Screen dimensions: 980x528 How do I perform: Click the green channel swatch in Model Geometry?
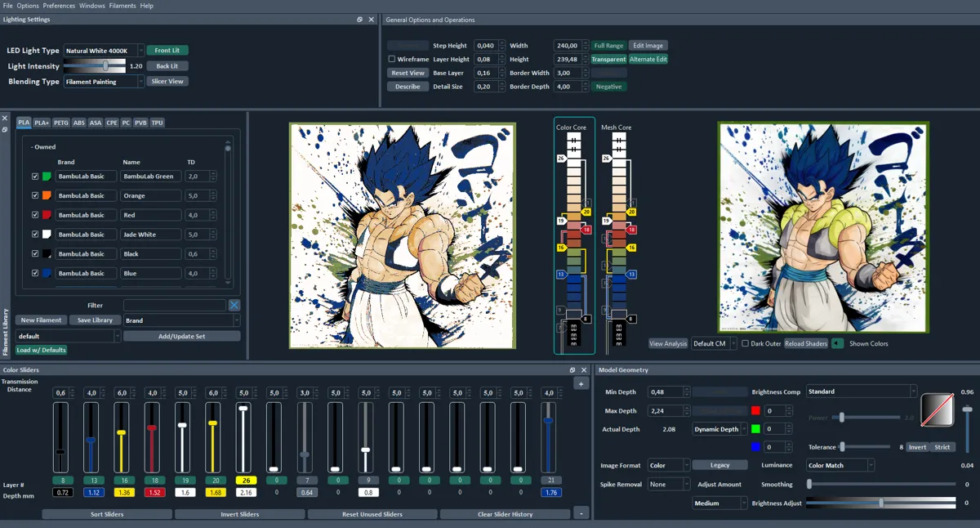755,428
